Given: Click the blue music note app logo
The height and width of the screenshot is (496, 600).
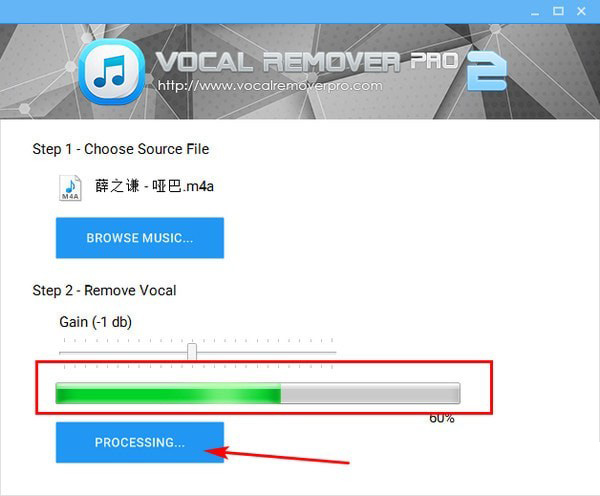Looking at the screenshot, I should pyautogui.click(x=111, y=72).
